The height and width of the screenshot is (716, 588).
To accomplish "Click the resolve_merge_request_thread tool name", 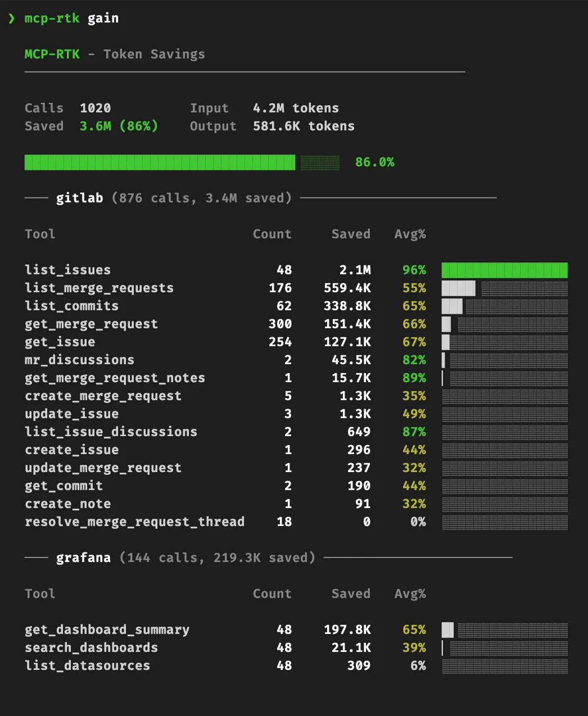I will (134, 522).
